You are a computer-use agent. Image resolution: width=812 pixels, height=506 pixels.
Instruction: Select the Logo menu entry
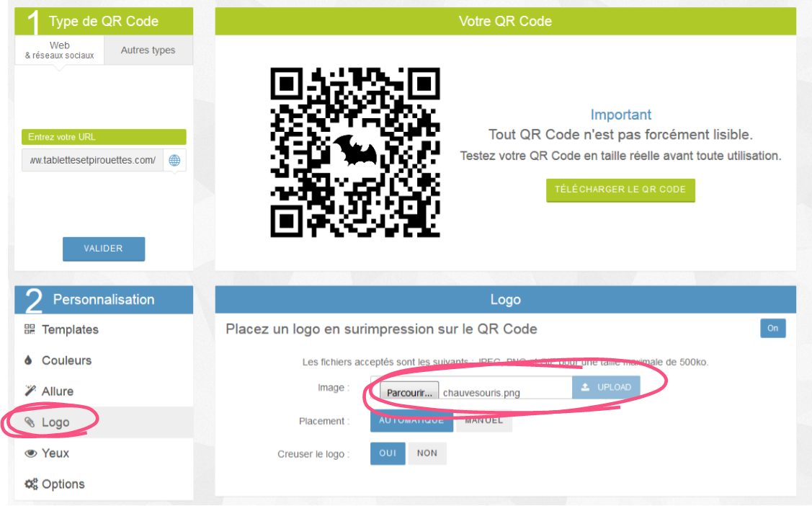[x=104, y=422]
